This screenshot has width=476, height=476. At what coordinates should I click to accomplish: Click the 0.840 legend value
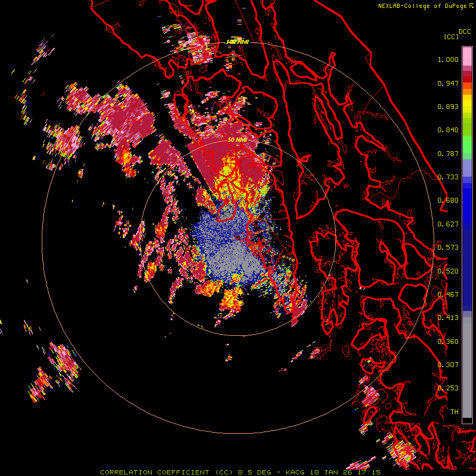coord(448,130)
